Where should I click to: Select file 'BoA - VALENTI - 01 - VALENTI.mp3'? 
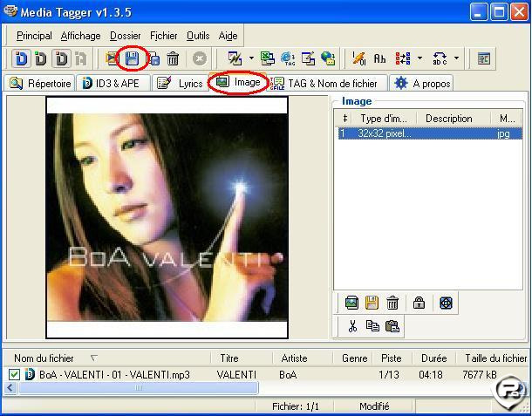pos(114,375)
